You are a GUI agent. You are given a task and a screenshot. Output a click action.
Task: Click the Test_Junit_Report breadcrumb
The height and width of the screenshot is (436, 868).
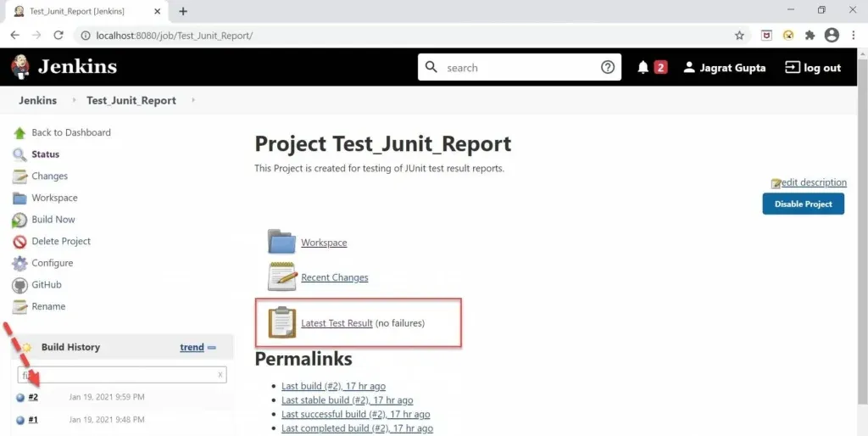tap(131, 100)
